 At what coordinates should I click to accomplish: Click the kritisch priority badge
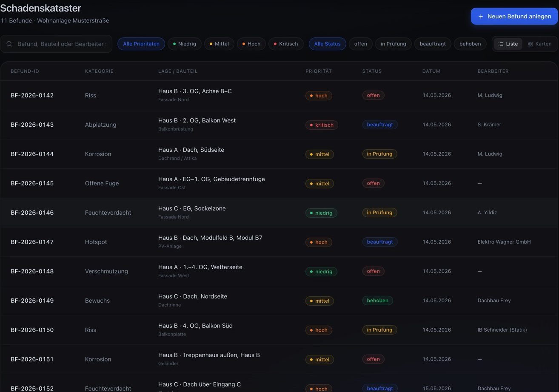322,125
